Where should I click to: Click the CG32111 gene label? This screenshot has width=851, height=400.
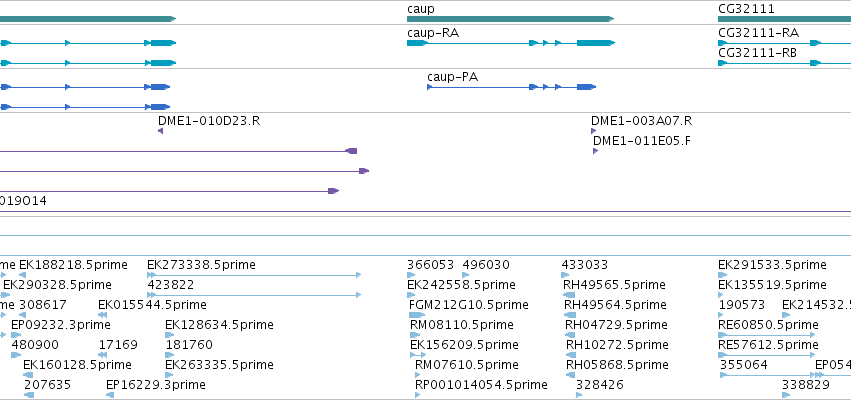746,9
